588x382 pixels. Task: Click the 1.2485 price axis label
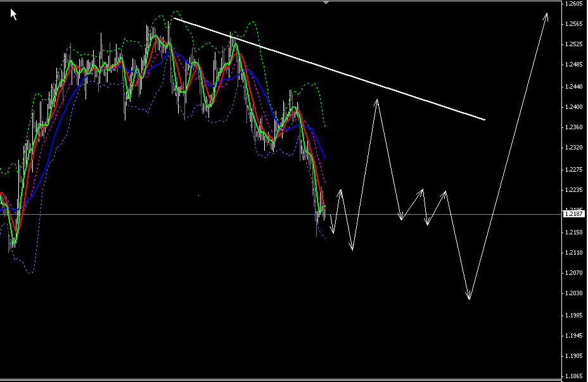pos(574,65)
